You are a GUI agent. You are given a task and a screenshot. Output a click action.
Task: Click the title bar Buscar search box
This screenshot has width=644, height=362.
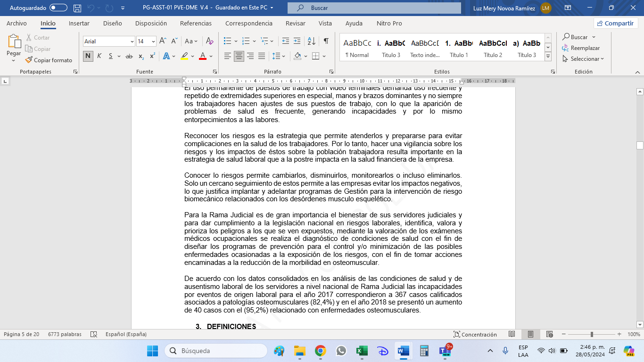(x=374, y=8)
